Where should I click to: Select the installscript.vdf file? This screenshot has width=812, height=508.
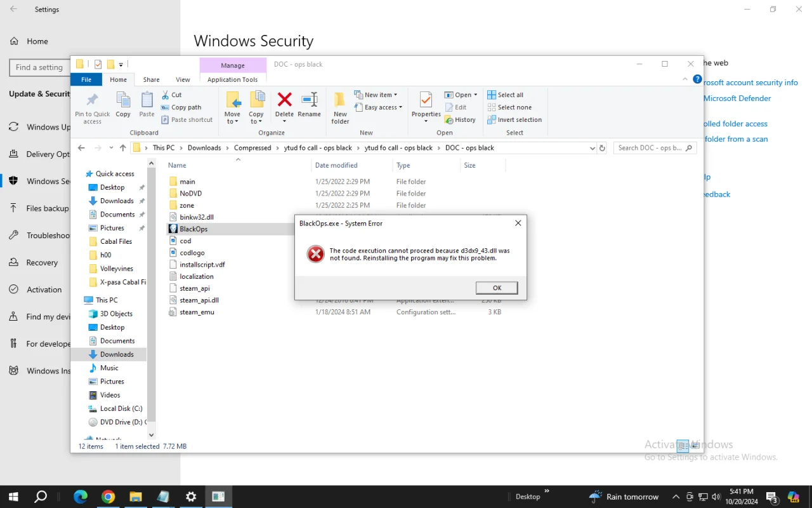click(202, 265)
